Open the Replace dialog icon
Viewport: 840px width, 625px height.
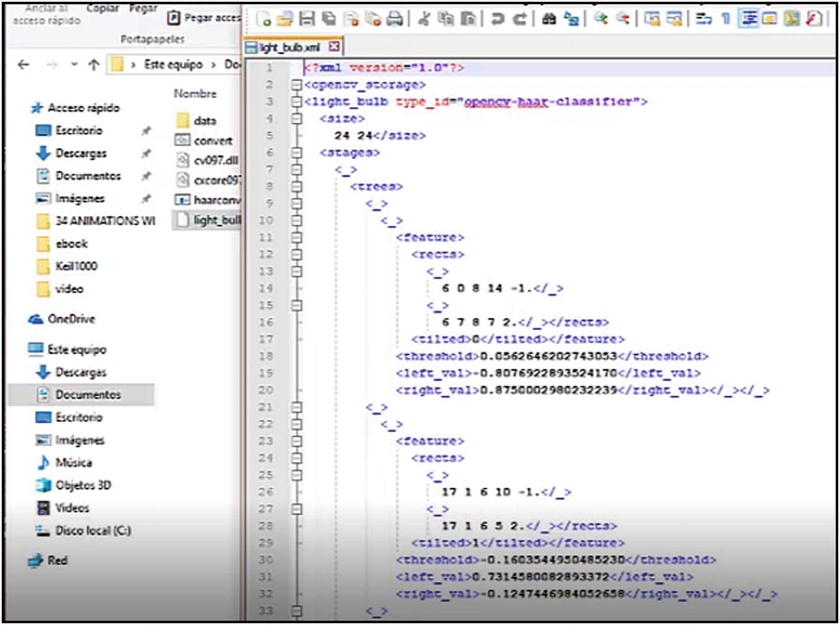click(x=571, y=19)
